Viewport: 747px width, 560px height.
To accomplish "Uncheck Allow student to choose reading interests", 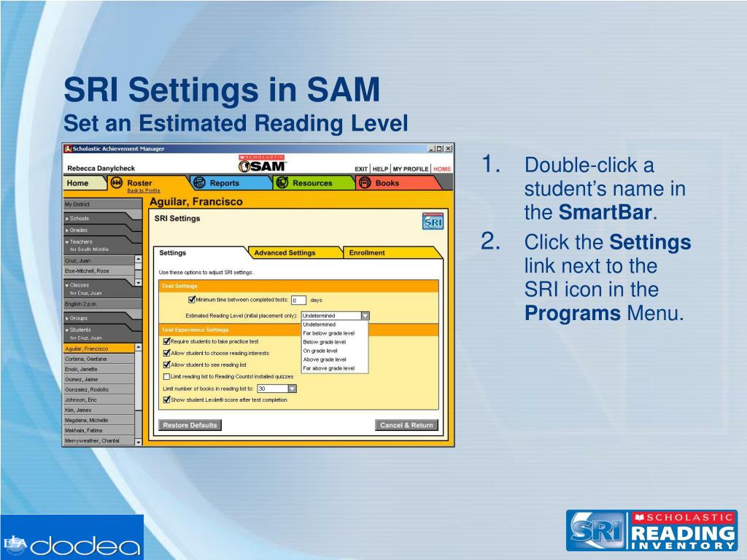I will click(167, 354).
